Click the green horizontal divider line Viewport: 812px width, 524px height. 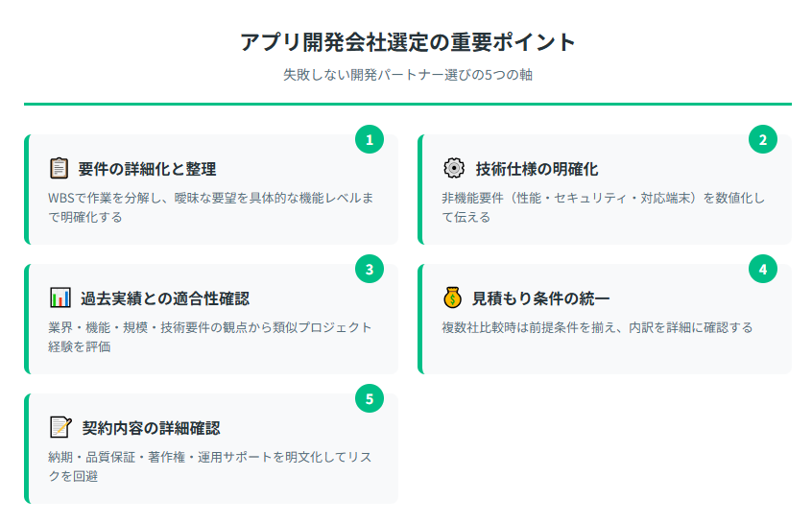408,104
